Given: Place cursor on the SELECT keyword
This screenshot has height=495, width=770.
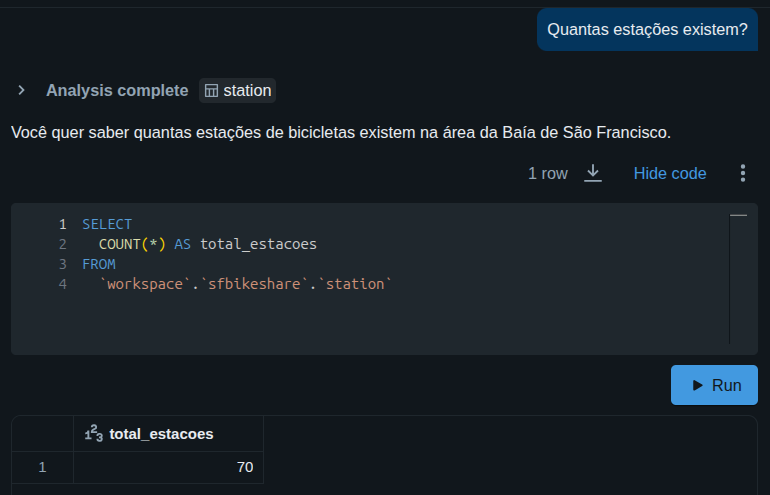Looking at the screenshot, I should point(107,224).
